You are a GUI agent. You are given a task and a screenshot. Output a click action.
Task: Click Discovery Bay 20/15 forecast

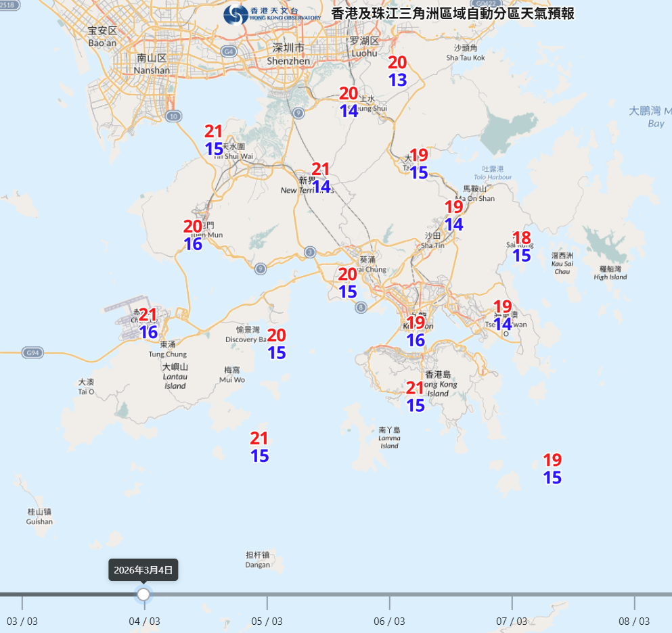pos(276,344)
